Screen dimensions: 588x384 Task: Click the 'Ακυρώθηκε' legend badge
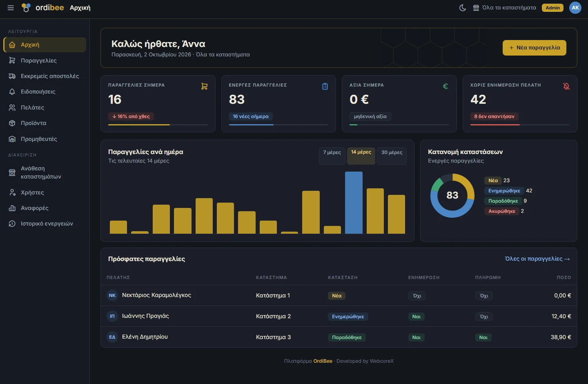click(x=502, y=211)
